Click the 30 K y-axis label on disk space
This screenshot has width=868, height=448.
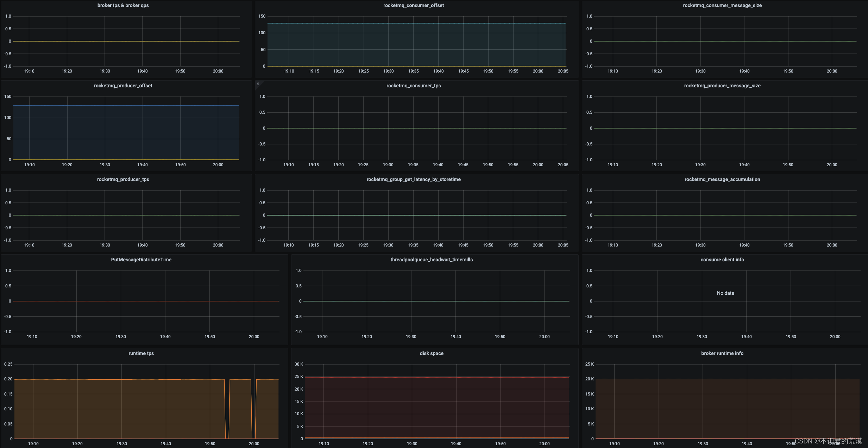click(x=298, y=364)
